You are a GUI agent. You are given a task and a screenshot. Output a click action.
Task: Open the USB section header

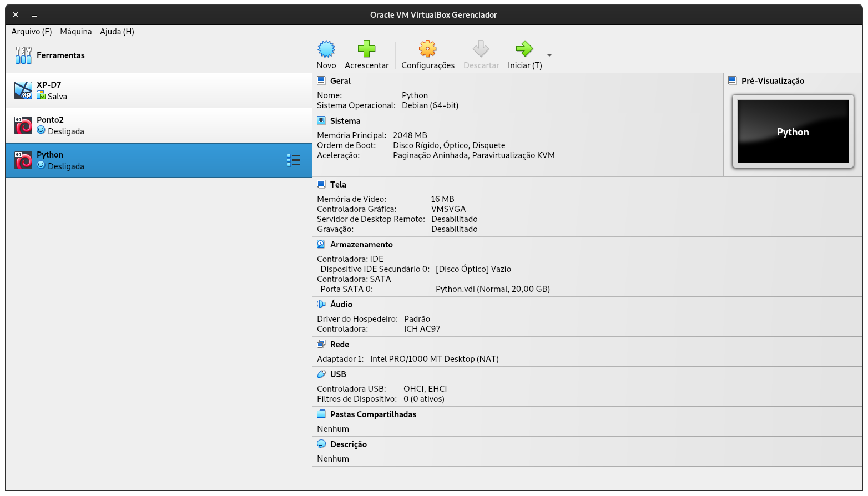click(338, 374)
